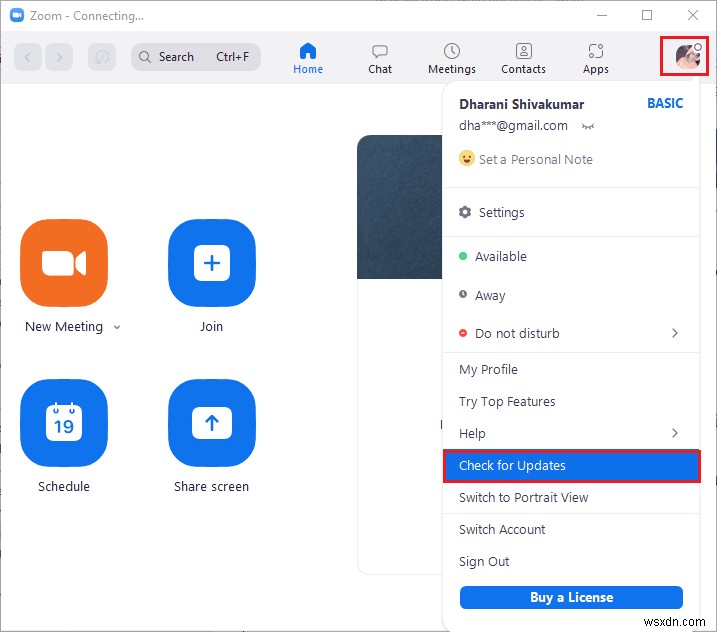Expand the Help submenu chevron
Screen dimensions: 717x632
tap(675, 433)
